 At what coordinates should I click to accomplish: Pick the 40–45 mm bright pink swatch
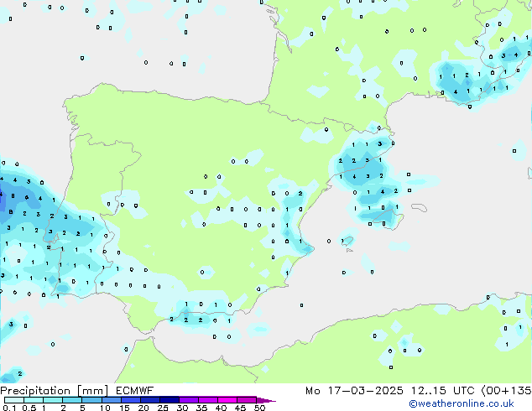pos(227,400)
